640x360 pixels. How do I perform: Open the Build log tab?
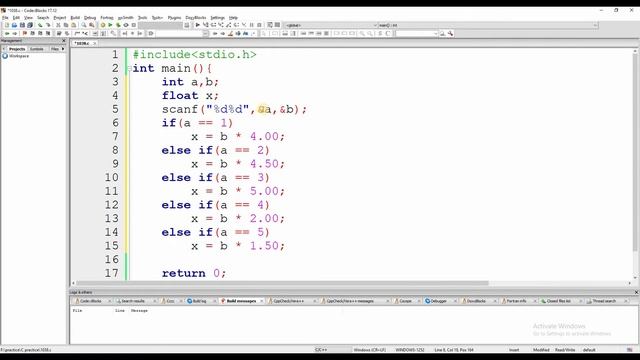point(199,301)
